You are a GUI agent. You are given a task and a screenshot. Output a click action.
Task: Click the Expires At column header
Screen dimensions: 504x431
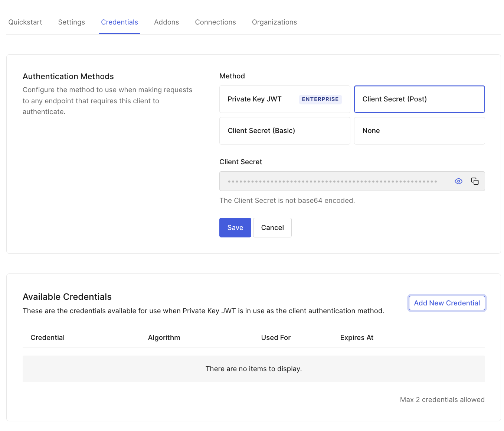357,337
